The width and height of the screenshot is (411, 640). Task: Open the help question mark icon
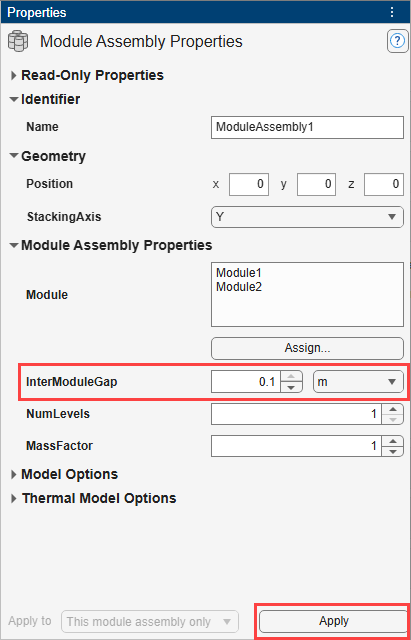coord(396,41)
